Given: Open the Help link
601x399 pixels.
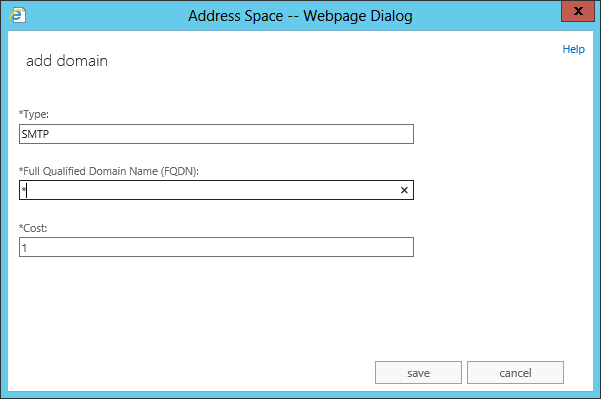Looking at the screenshot, I should coord(573,49).
